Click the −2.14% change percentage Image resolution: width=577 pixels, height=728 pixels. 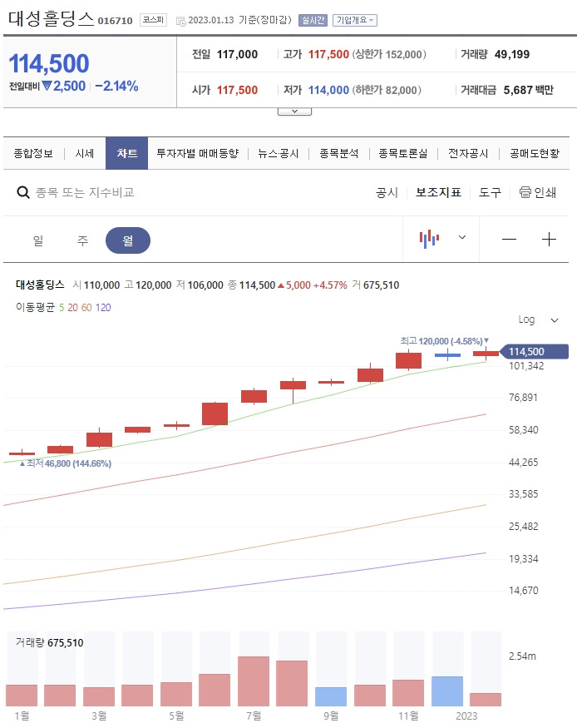116,86
